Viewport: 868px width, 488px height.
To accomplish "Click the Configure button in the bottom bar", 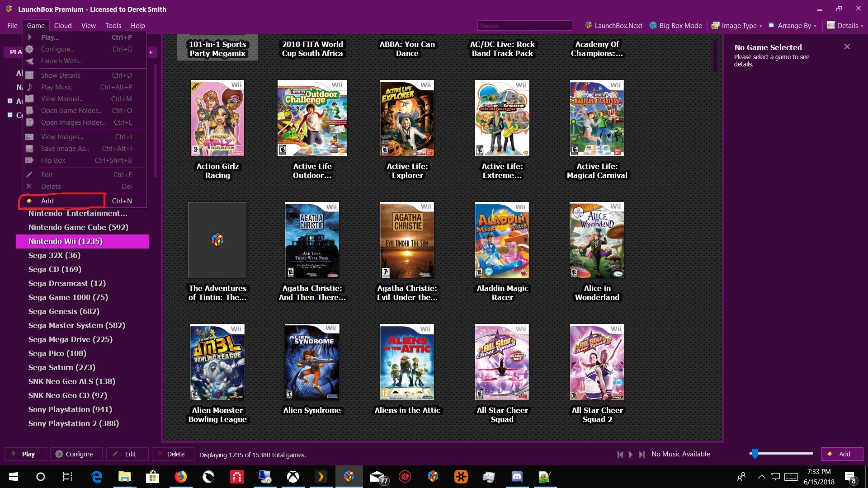I will 76,454.
